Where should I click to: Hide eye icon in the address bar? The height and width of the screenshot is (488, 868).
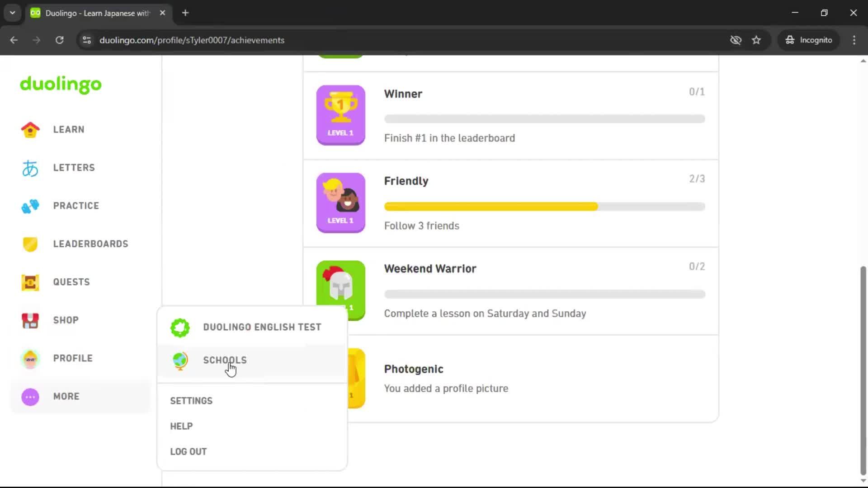(736, 40)
